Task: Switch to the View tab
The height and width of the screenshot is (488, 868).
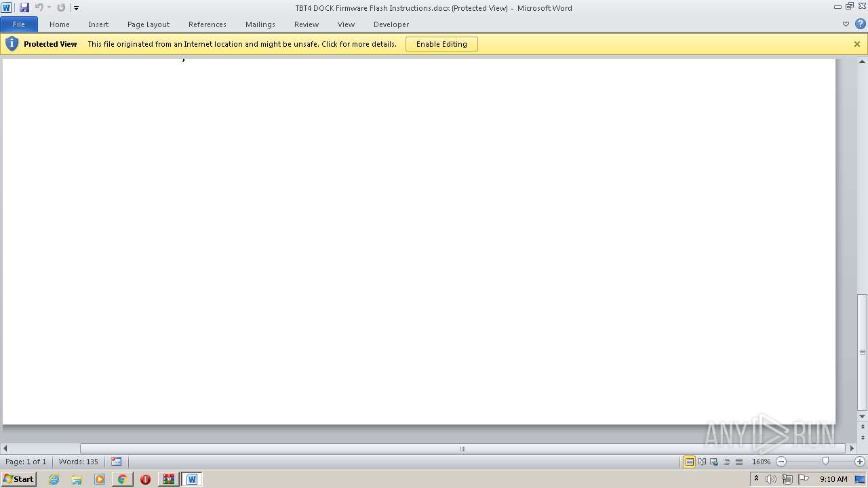Action: point(347,24)
